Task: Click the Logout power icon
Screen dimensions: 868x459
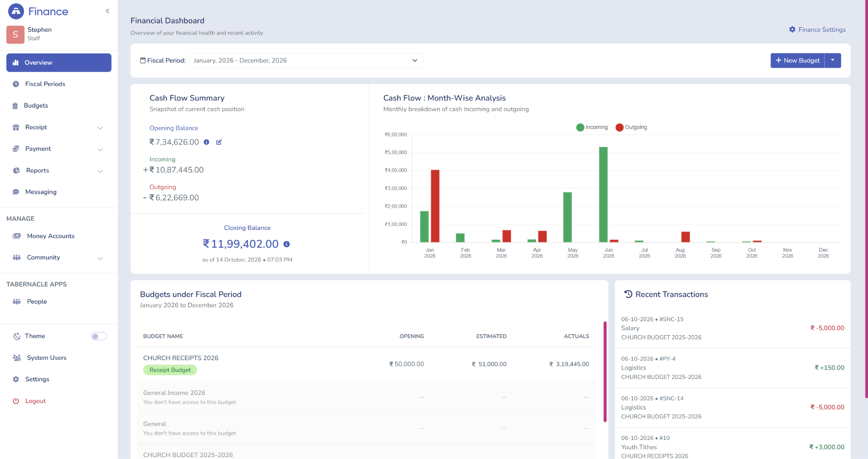Action: coord(16,401)
